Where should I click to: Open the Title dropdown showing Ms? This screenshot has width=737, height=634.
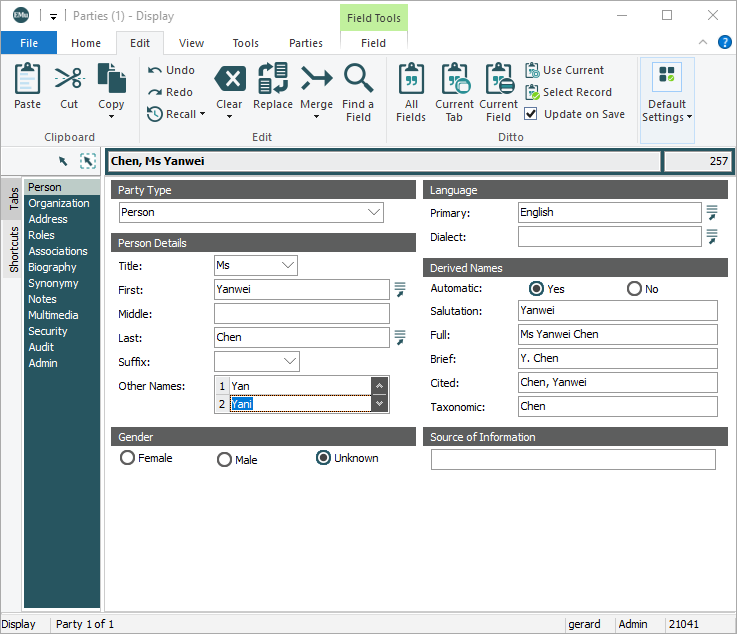pos(288,265)
